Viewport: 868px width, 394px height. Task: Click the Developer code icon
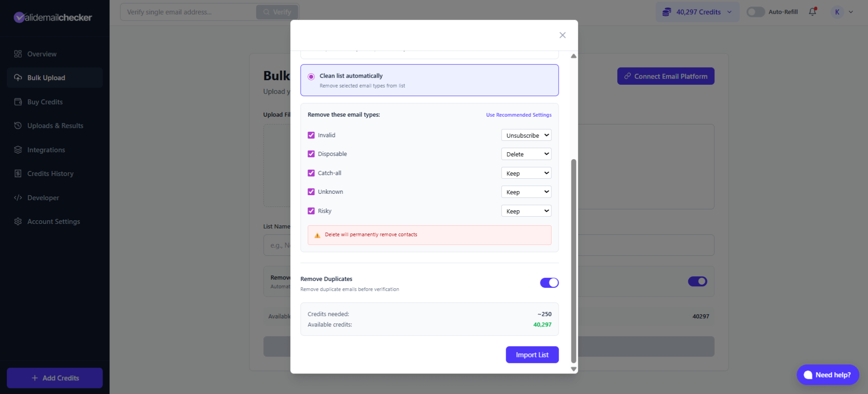18,197
